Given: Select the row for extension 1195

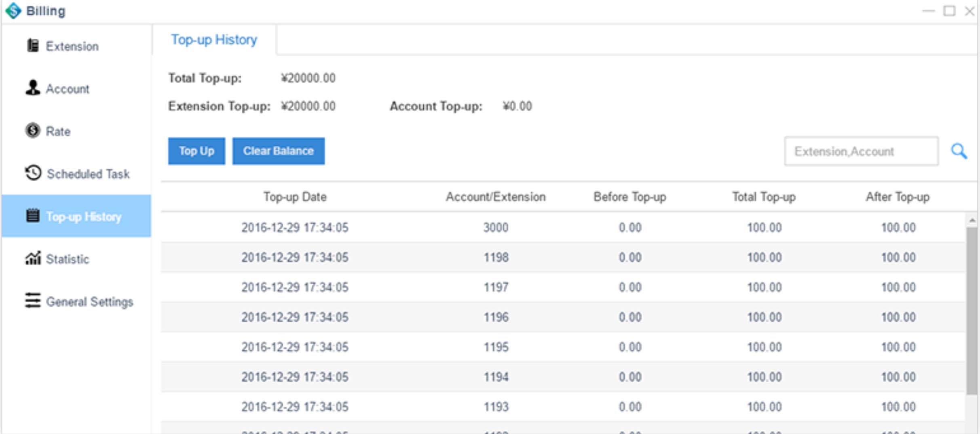Looking at the screenshot, I should coord(495,347).
